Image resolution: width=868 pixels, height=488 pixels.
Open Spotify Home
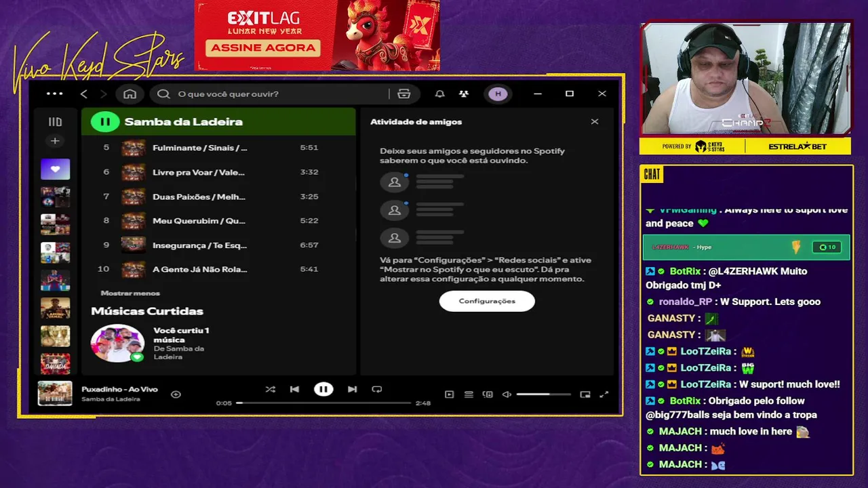click(x=130, y=94)
